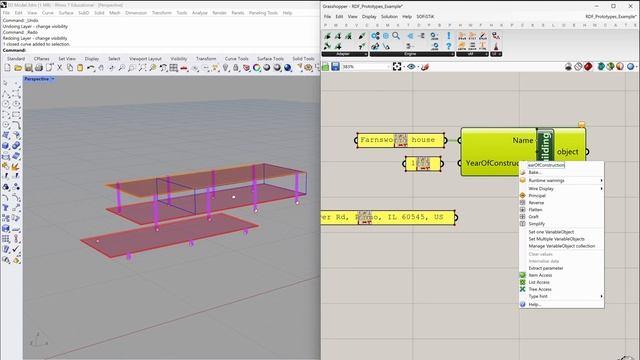Click blue exclamation mark icon in Engine panel
Screen dimensions: 640x360
[x=449, y=36]
